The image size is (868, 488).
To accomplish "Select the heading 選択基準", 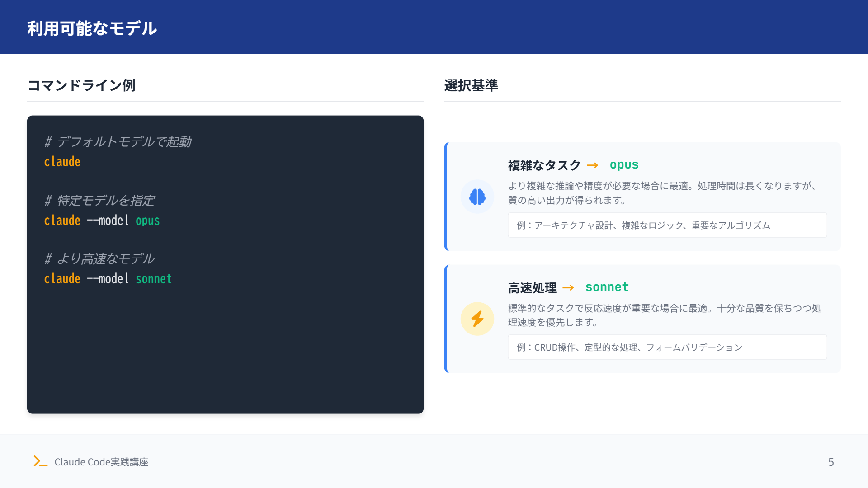I will [x=471, y=85].
